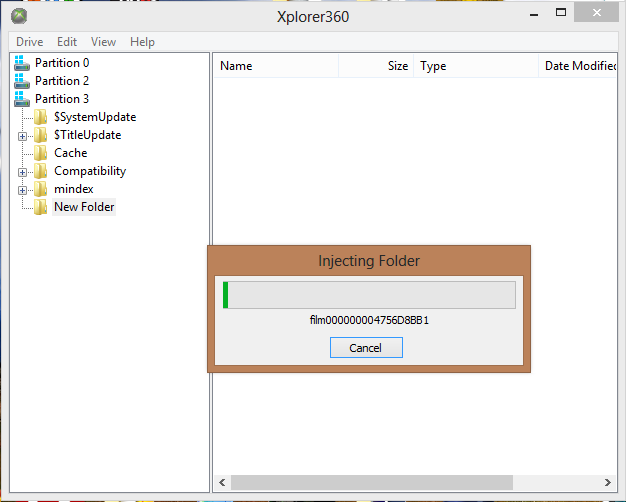Screen dimensions: 626x502
Task: Cancel the folder injection
Action: point(366,347)
